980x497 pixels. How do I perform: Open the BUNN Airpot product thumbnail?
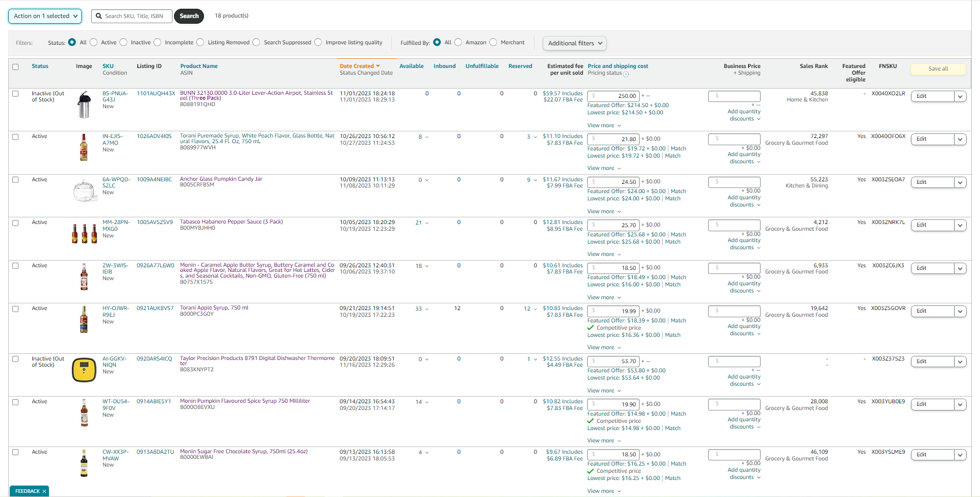(x=84, y=105)
